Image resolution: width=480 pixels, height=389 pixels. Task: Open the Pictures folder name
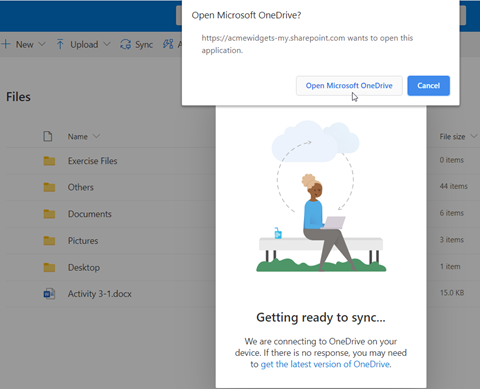pyautogui.click(x=83, y=241)
